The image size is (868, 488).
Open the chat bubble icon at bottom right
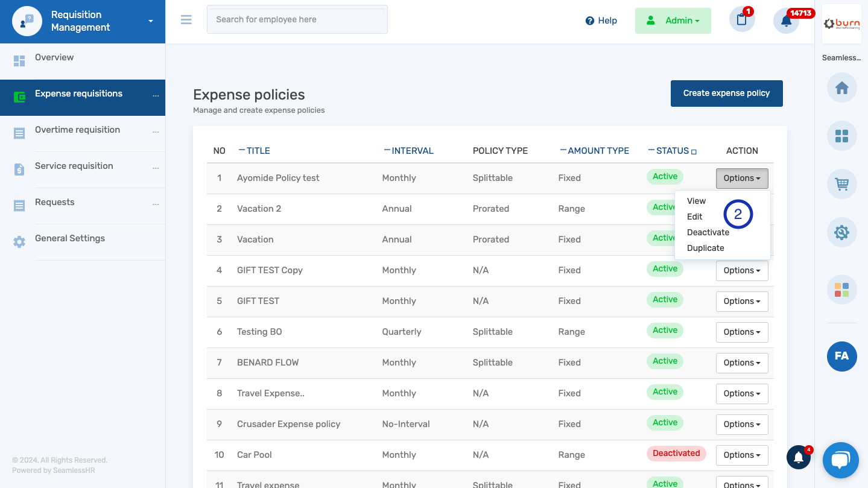(x=840, y=460)
